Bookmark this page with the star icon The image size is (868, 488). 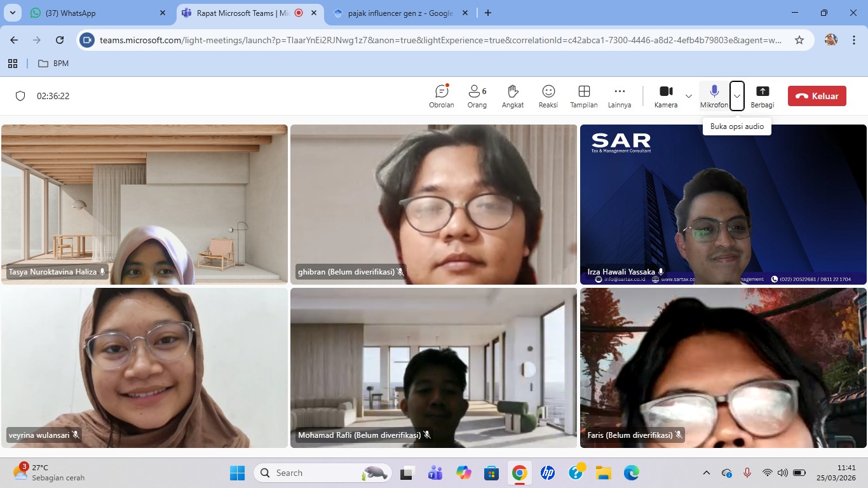coord(799,40)
